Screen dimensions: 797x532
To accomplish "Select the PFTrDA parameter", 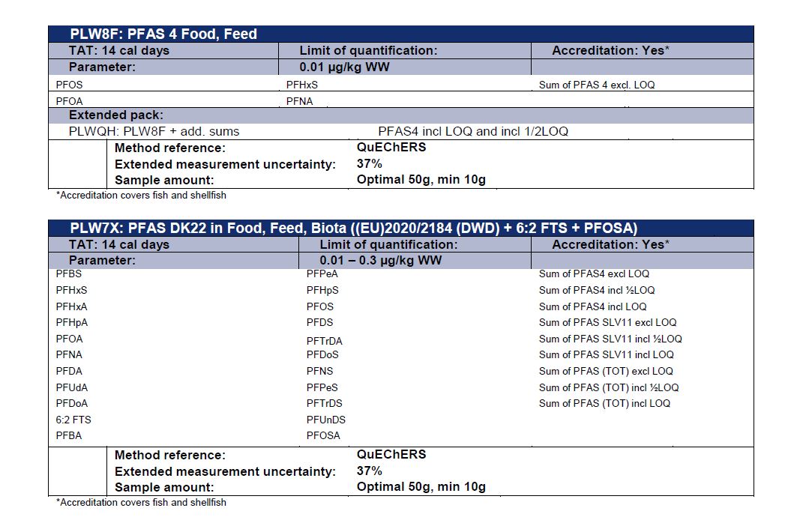I will click(x=325, y=341).
